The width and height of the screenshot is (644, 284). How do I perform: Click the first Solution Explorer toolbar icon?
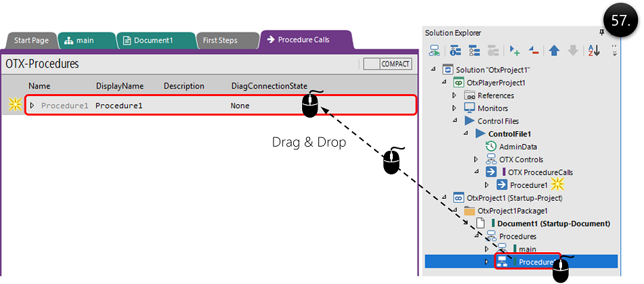click(435, 51)
